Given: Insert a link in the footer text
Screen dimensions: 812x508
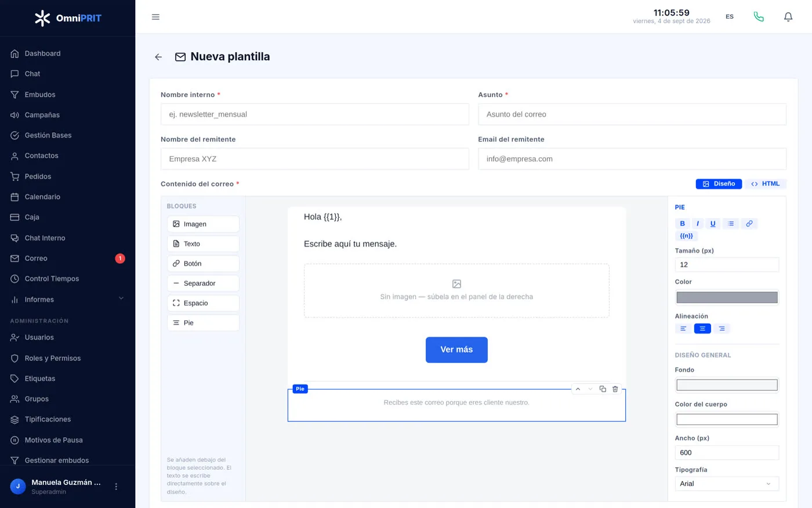Looking at the screenshot, I should [x=749, y=223].
